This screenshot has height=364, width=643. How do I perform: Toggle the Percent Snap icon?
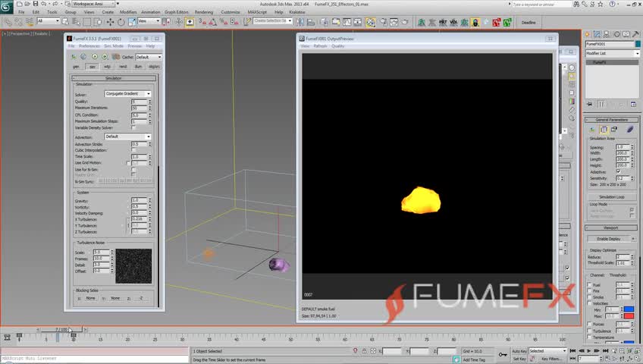coord(224,22)
